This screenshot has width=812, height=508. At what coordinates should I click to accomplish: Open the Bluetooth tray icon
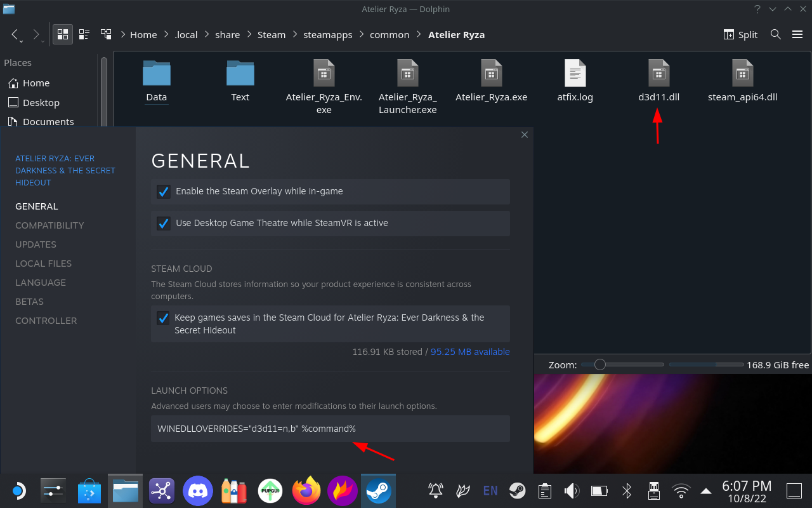(626, 491)
